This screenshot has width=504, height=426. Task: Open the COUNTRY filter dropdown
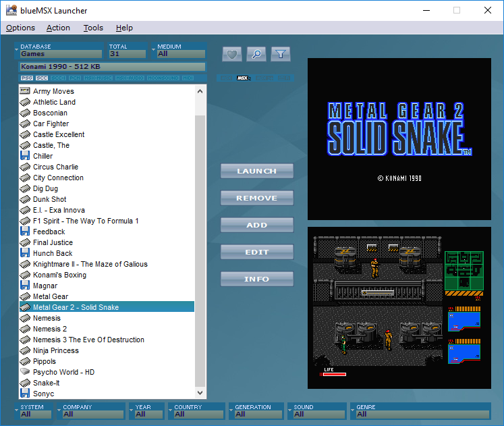pos(196,411)
